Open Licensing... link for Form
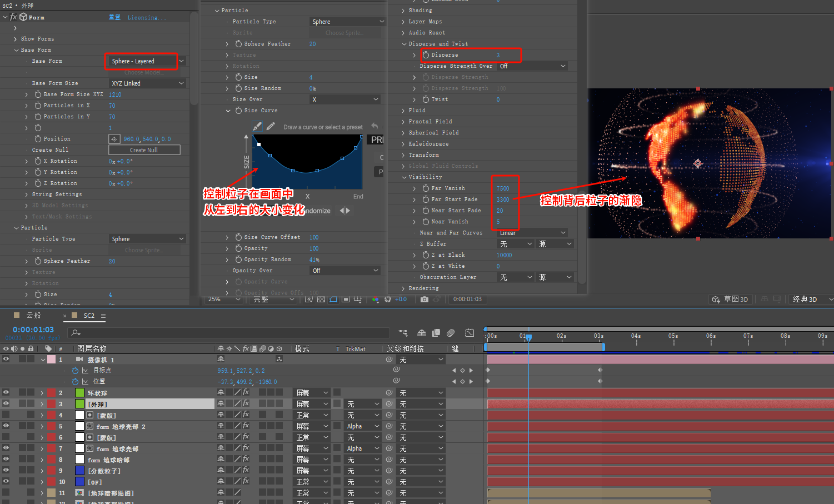 click(x=146, y=17)
